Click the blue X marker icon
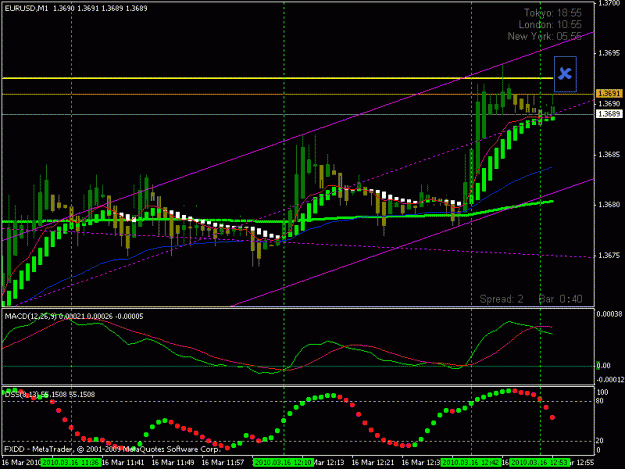The width and height of the screenshot is (625, 469). point(565,74)
